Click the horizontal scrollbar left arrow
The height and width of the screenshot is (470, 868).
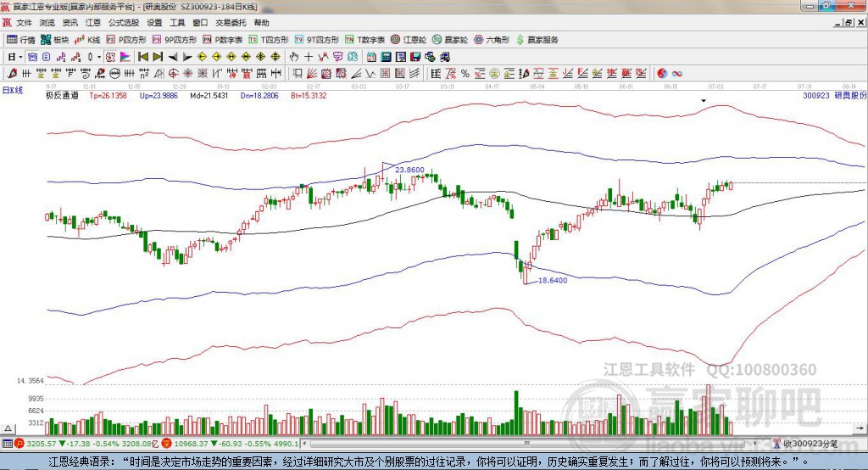305,444
